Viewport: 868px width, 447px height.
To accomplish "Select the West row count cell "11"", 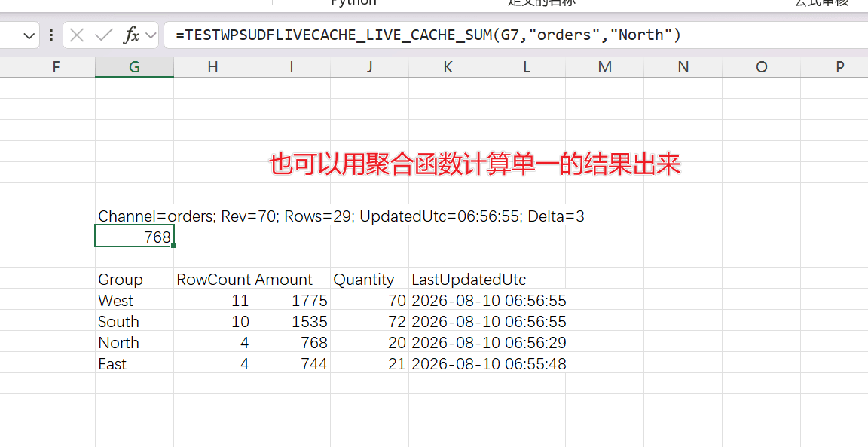I will (212, 300).
